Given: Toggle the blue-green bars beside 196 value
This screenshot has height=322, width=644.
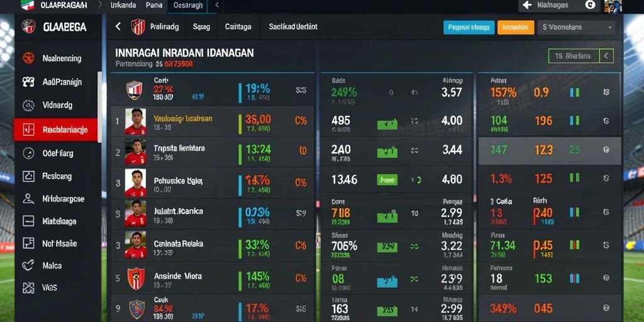Looking at the screenshot, I should (x=575, y=120).
